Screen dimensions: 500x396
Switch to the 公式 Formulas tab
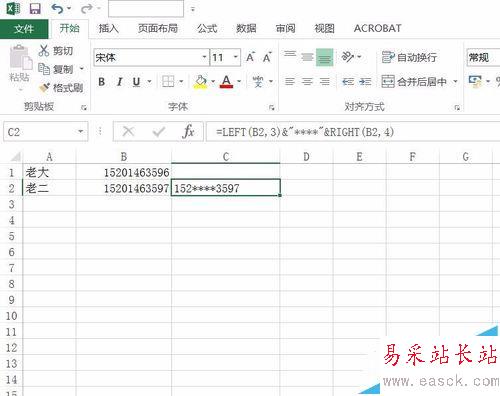point(207,29)
